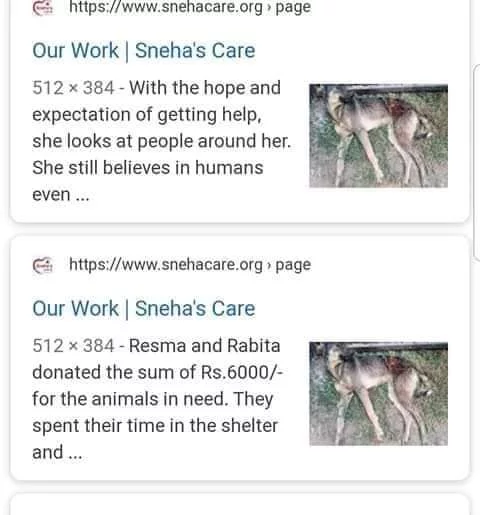Click the 512 × 384 size label in the hope result

pyautogui.click(x=73, y=88)
